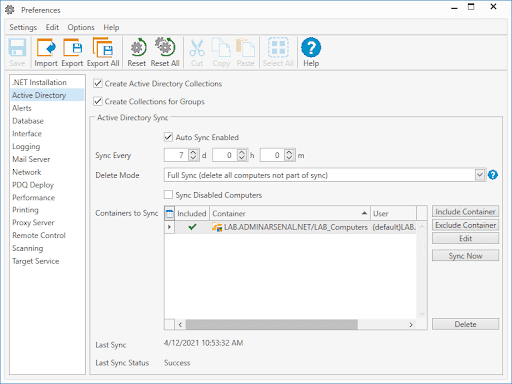The height and width of the screenshot is (384, 512).
Task: Select Performance in the sidebar
Action: (x=47, y=197)
